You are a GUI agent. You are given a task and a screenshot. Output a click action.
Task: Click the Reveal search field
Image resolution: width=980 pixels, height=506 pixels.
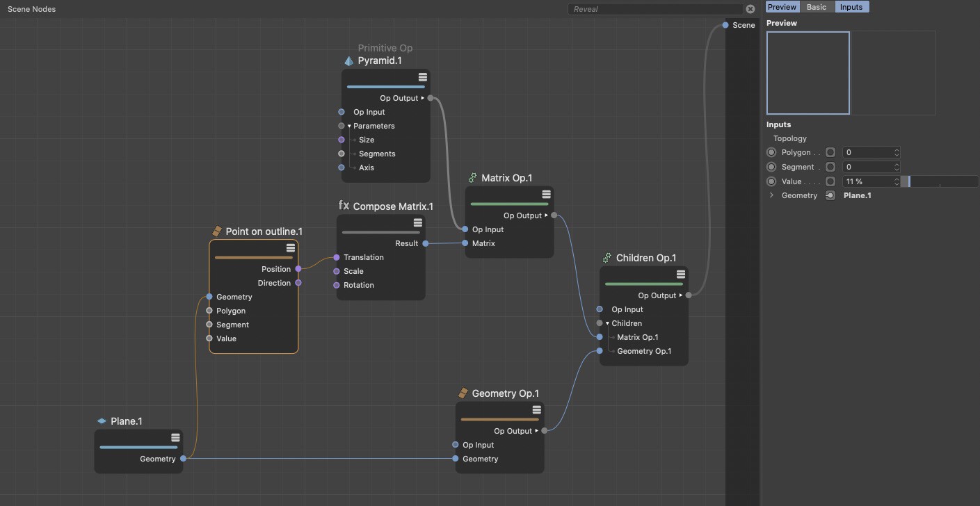coord(655,9)
